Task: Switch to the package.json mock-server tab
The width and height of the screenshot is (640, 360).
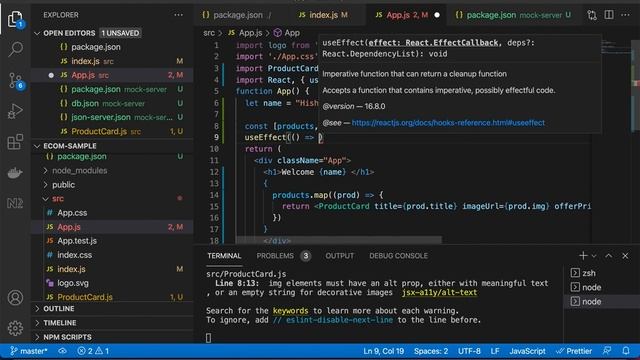Action: [x=513, y=15]
